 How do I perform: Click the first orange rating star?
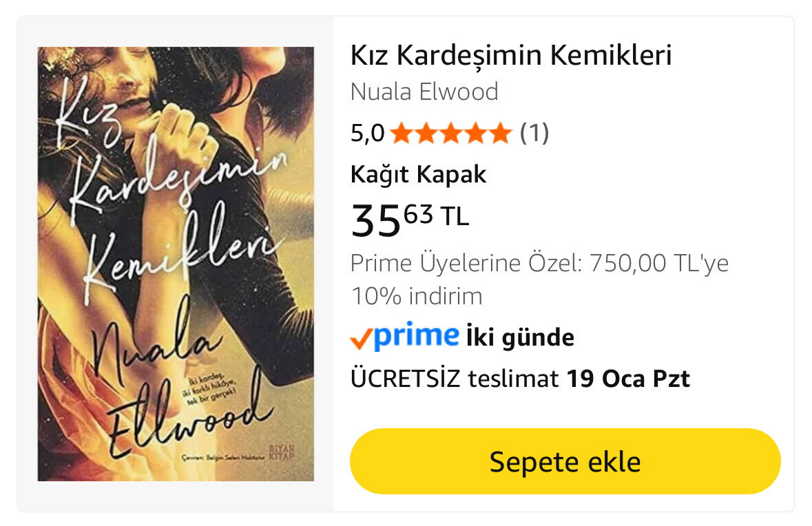(402, 133)
